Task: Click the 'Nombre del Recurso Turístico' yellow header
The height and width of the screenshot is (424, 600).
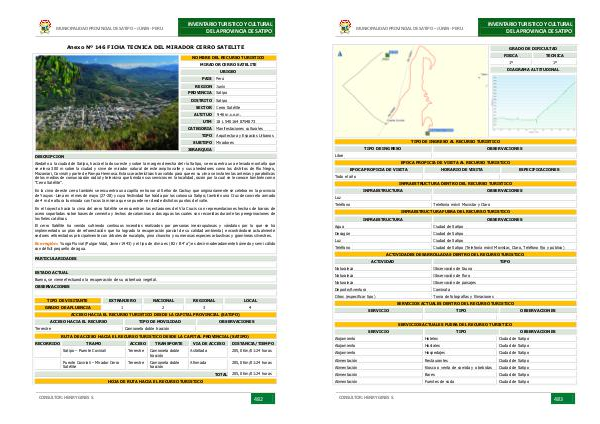Action: 228,58
